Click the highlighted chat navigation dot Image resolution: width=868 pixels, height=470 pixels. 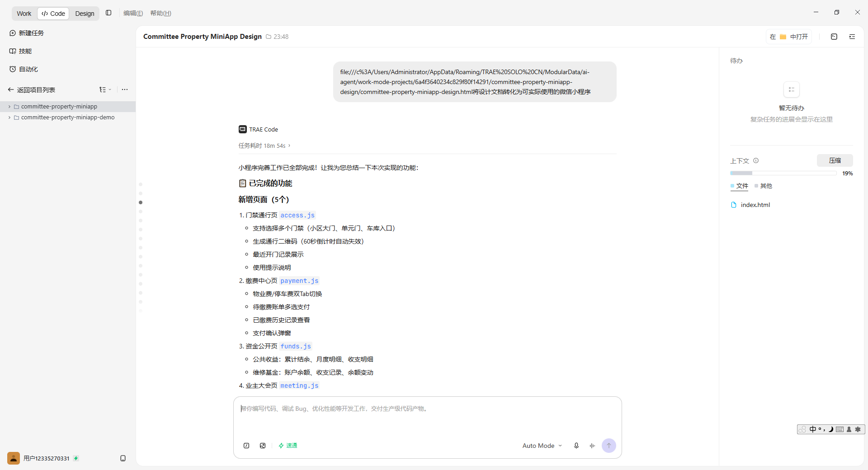(141, 202)
